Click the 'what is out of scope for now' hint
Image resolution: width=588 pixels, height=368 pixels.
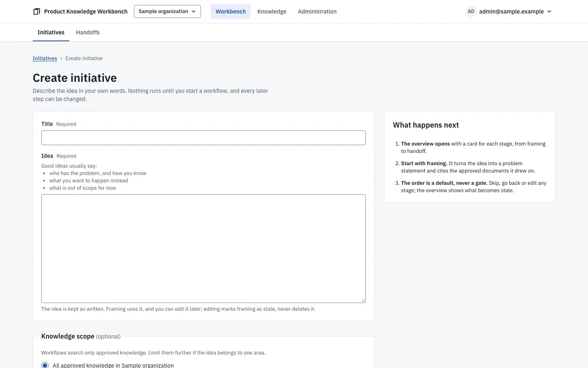[x=82, y=188]
